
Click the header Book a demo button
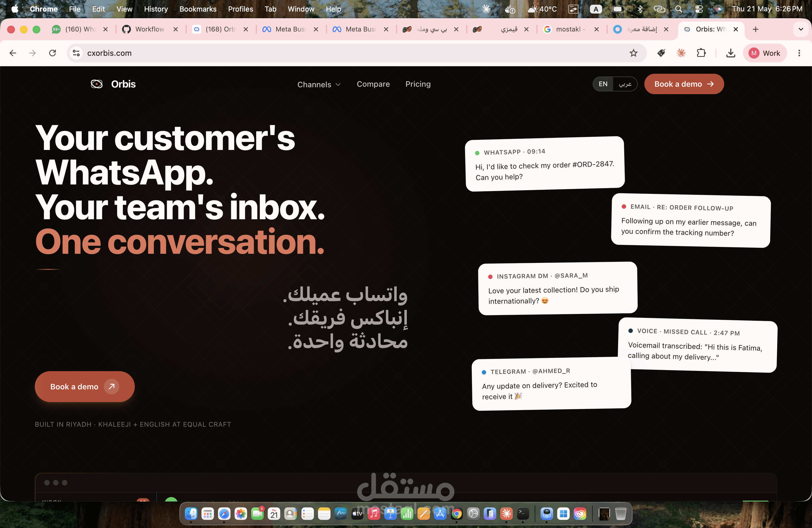pos(684,84)
